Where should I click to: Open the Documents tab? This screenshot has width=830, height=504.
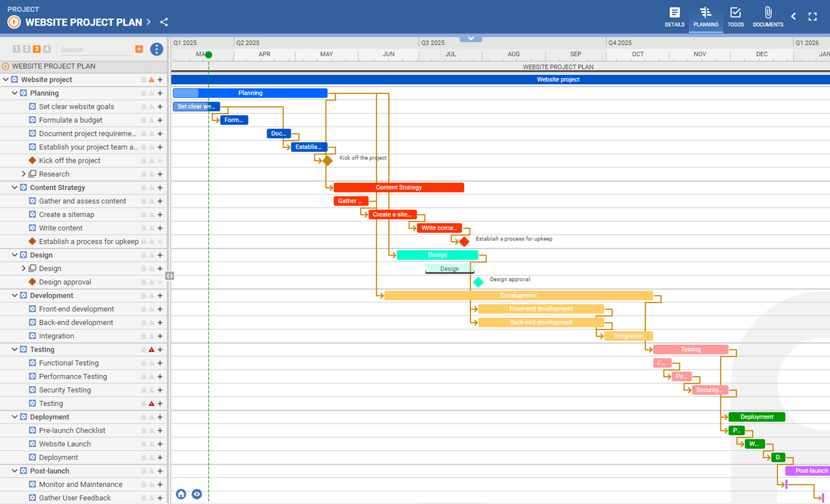(768, 17)
